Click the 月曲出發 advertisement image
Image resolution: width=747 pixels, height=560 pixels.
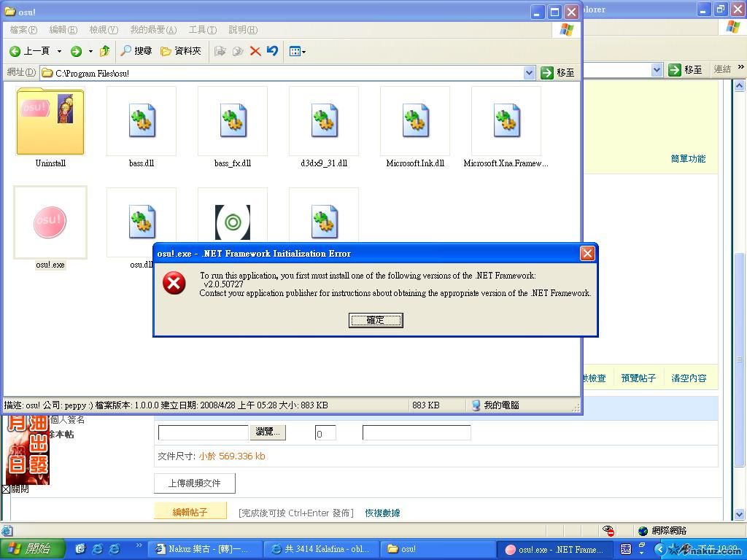coord(27,450)
